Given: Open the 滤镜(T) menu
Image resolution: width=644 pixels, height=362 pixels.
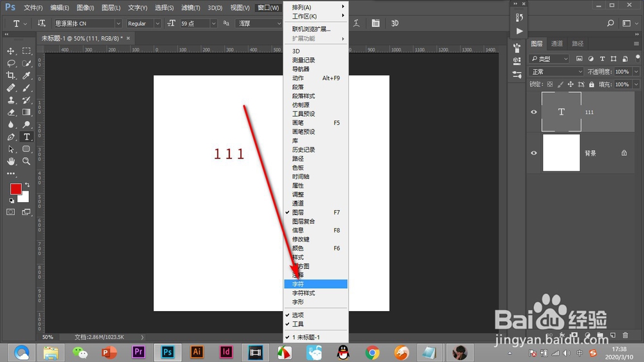Looking at the screenshot, I should [191, 8].
